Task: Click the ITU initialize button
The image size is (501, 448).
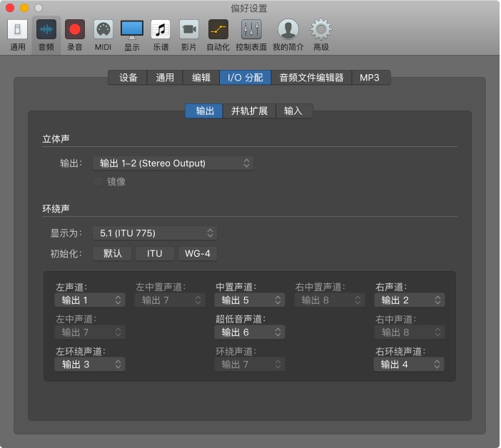Action: pos(155,253)
